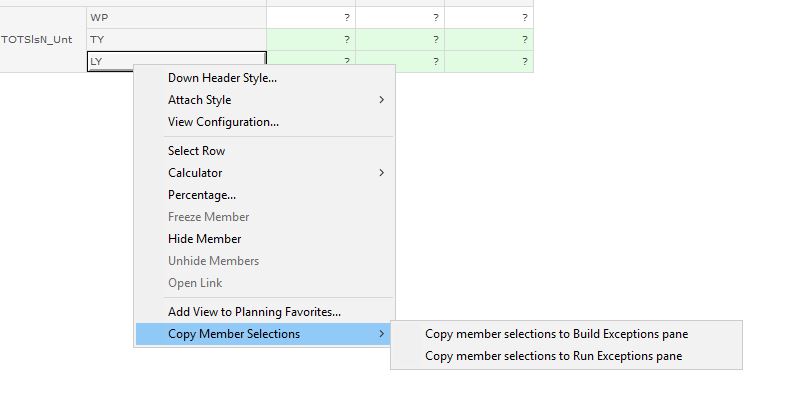Add View to Planning Favorites
Viewport: 798px width, 410px height.
[x=265, y=312]
